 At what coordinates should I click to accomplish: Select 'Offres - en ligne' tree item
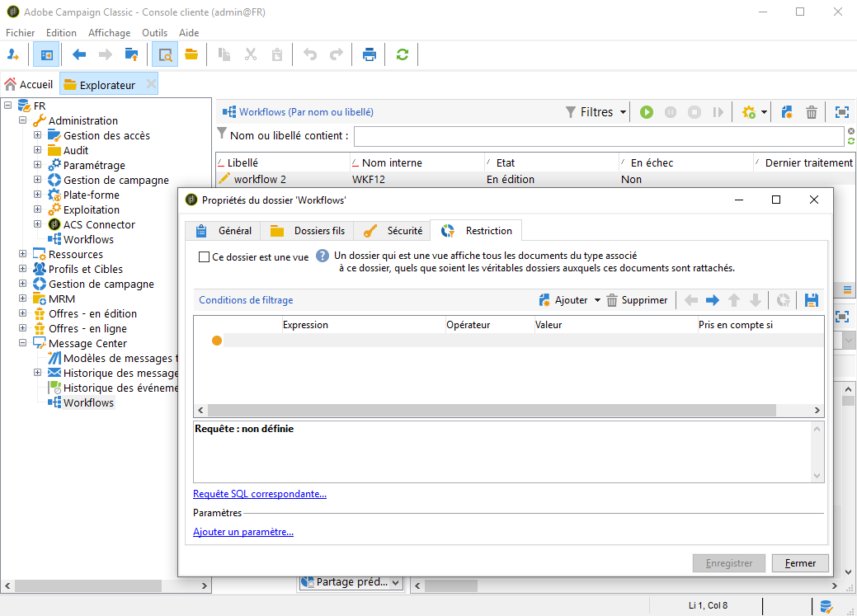87,328
